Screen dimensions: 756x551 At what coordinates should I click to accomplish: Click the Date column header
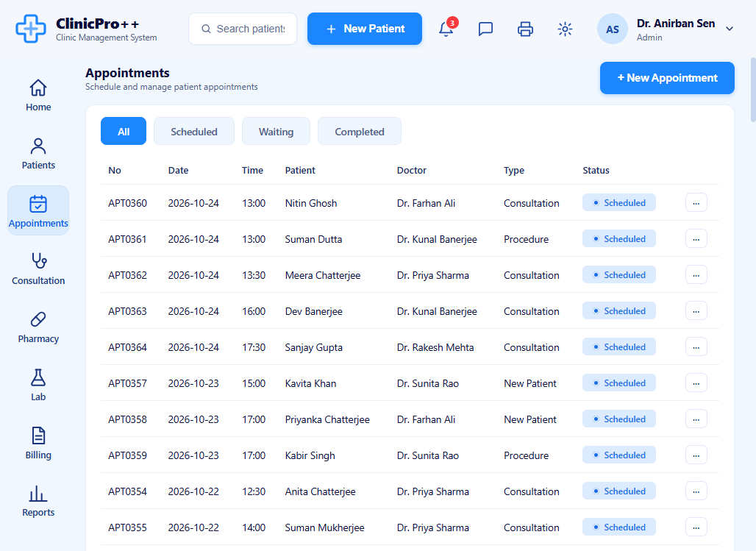click(x=179, y=171)
